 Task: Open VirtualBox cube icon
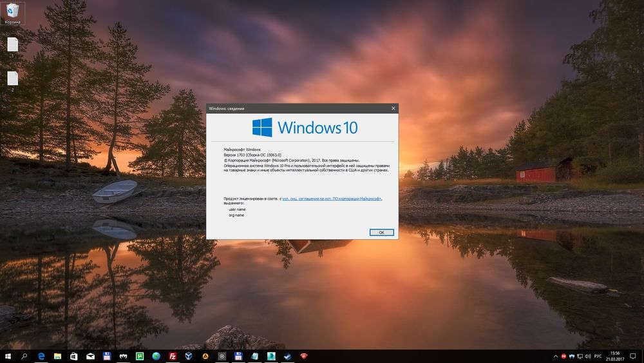click(x=189, y=356)
